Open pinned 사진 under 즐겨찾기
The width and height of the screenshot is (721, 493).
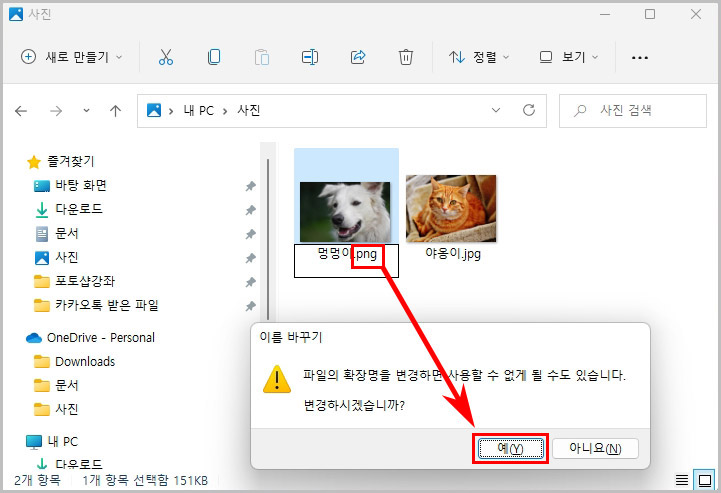(x=67, y=257)
